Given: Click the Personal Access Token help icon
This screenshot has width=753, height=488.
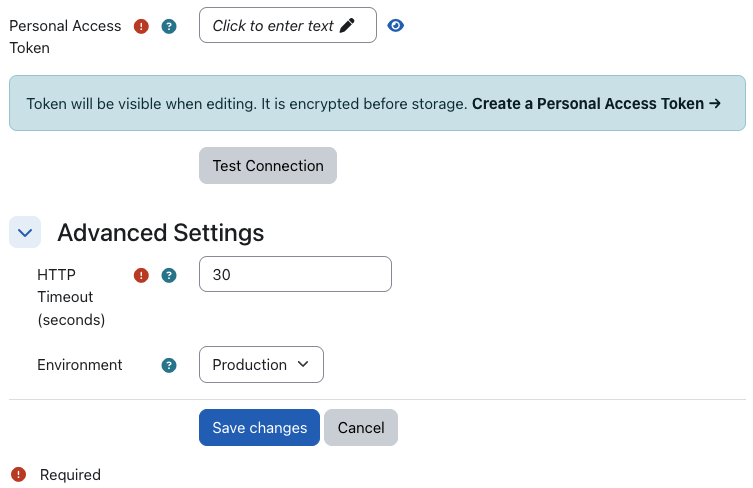Looking at the screenshot, I should pos(169,26).
